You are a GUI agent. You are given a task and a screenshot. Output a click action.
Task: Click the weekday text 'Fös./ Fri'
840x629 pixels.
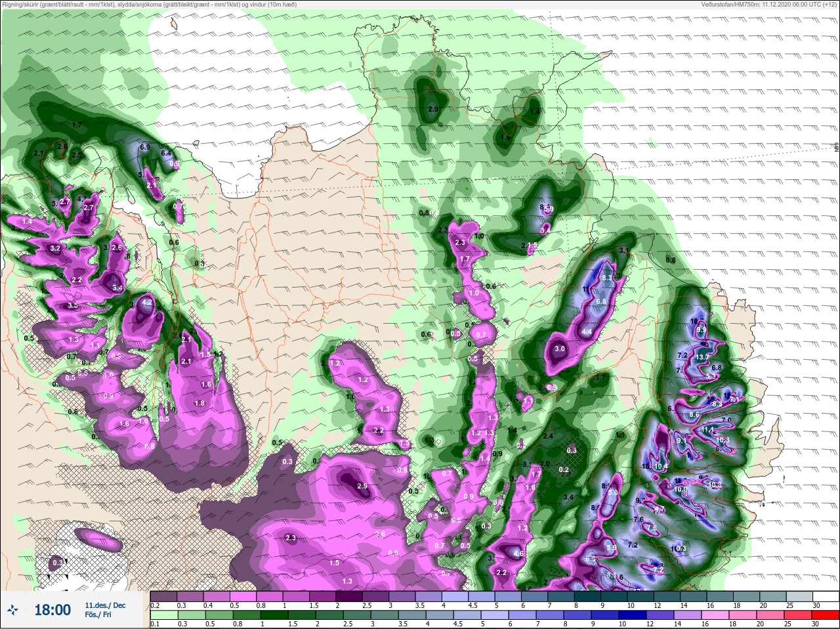tap(98, 615)
